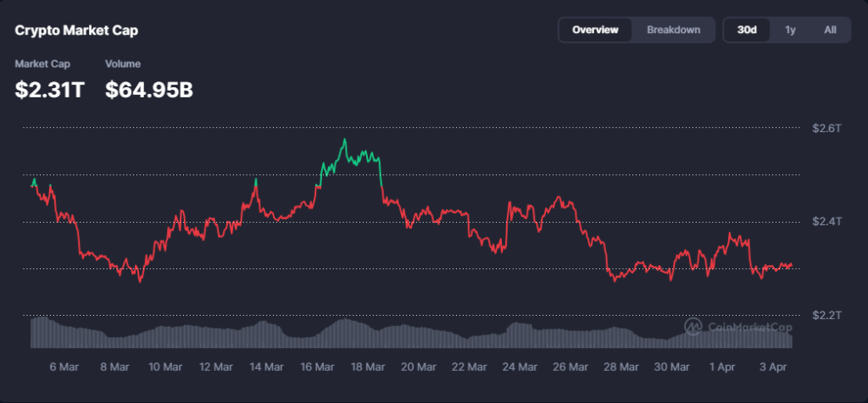Screen dimensions: 868x403
Task: Switch to the Overview tab
Action: pyautogui.click(x=595, y=30)
